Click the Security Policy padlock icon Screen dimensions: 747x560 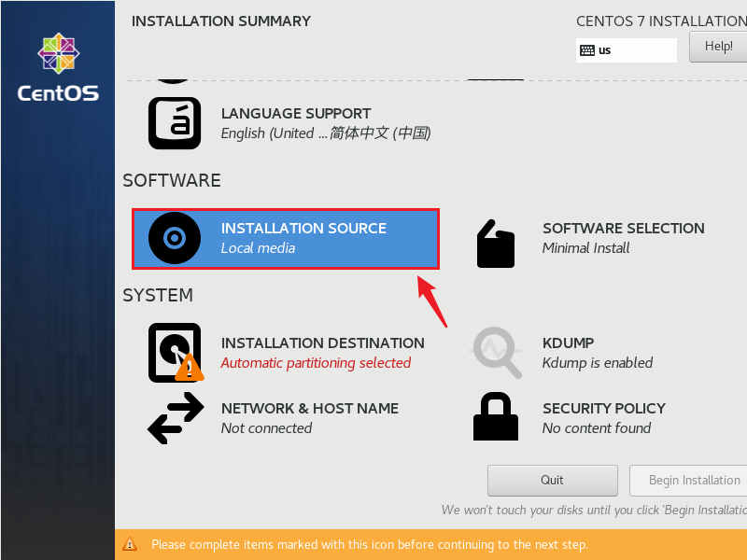pos(496,416)
